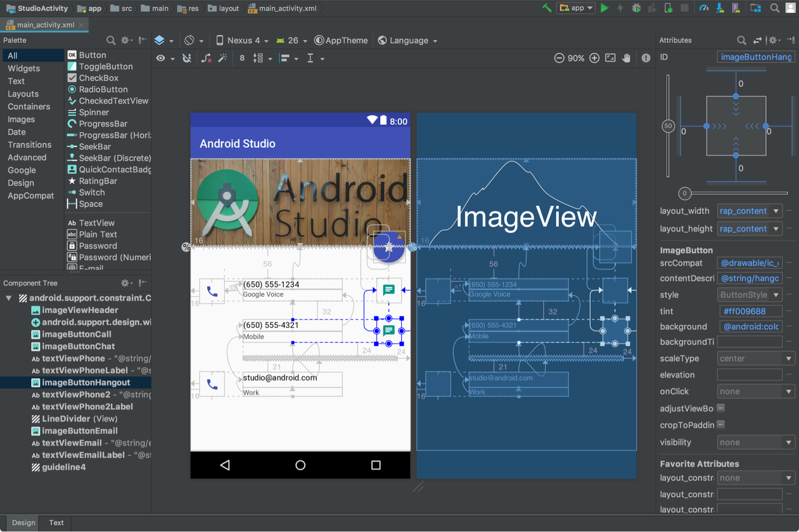This screenshot has height=532, width=799.
Task: Select the main_activity.xml editor tab
Action: tap(46, 25)
